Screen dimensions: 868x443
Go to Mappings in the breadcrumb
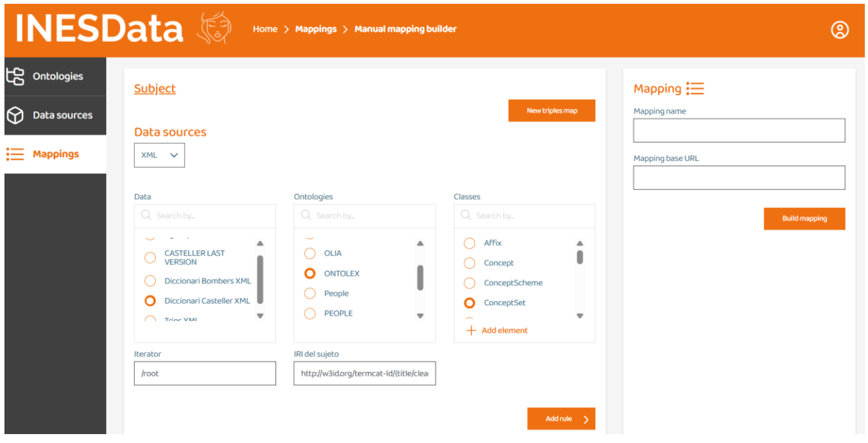tap(316, 29)
